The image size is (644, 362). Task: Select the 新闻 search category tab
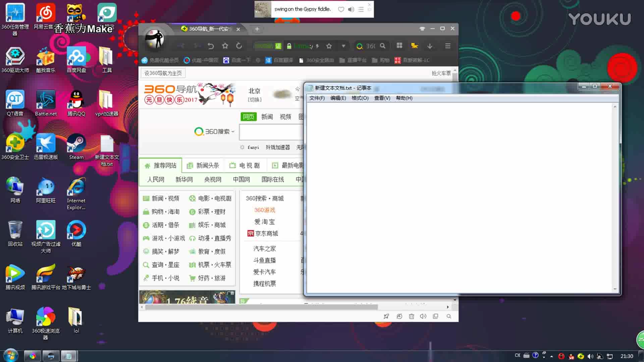267,117
